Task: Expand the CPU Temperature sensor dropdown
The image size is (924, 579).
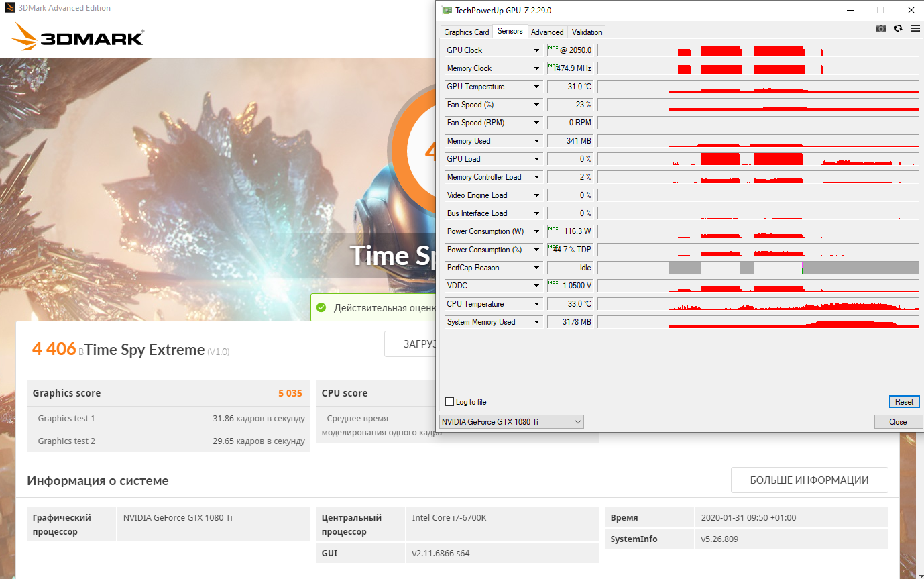Action: (x=536, y=304)
